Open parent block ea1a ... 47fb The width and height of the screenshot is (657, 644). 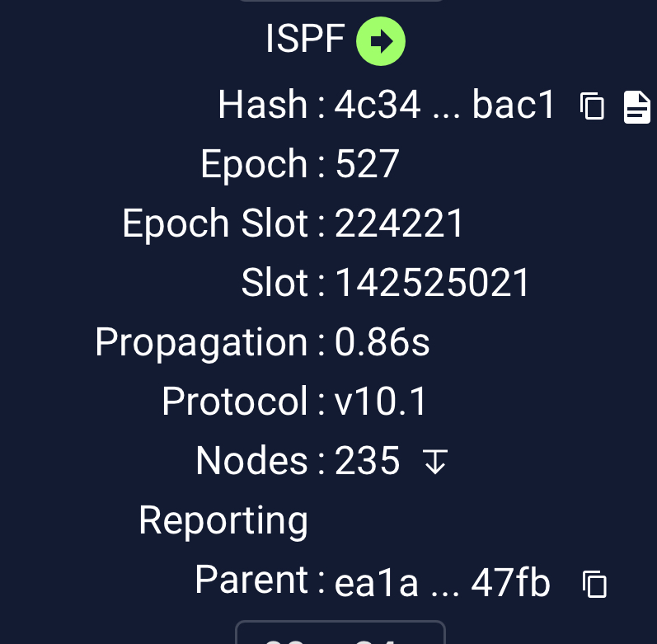442,584
